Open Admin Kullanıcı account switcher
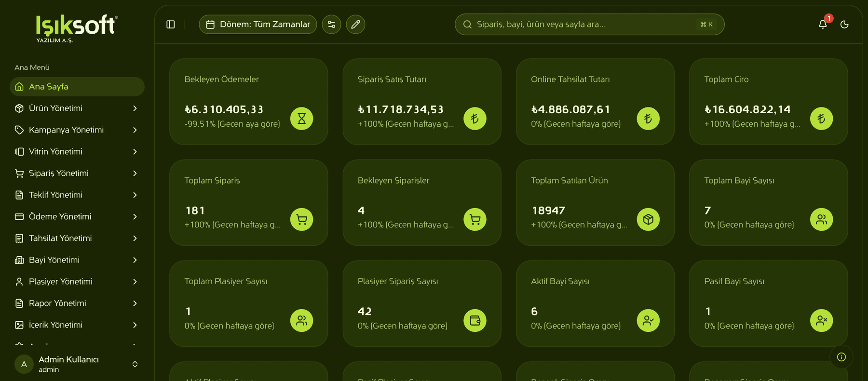The image size is (868, 381). (x=77, y=364)
